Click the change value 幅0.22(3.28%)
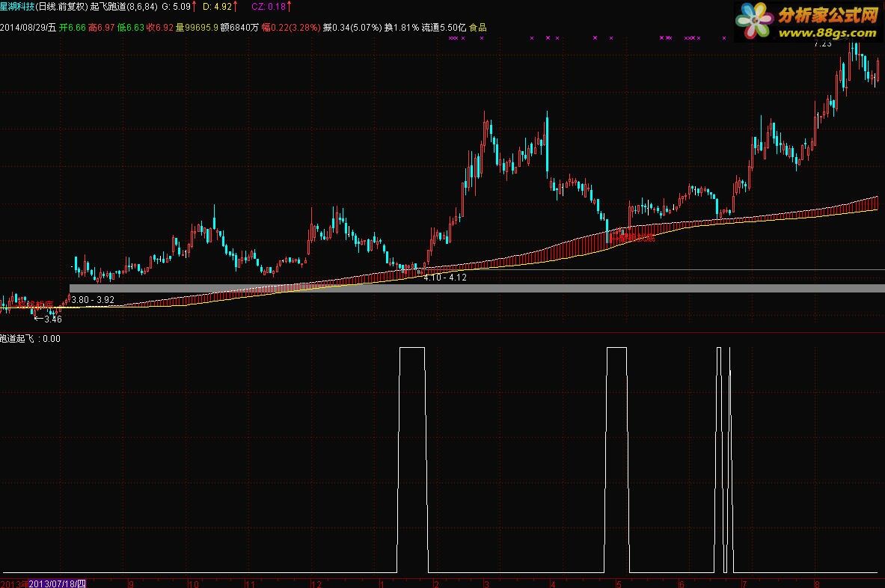Screen dimensions: 885x588 point(291,27)
